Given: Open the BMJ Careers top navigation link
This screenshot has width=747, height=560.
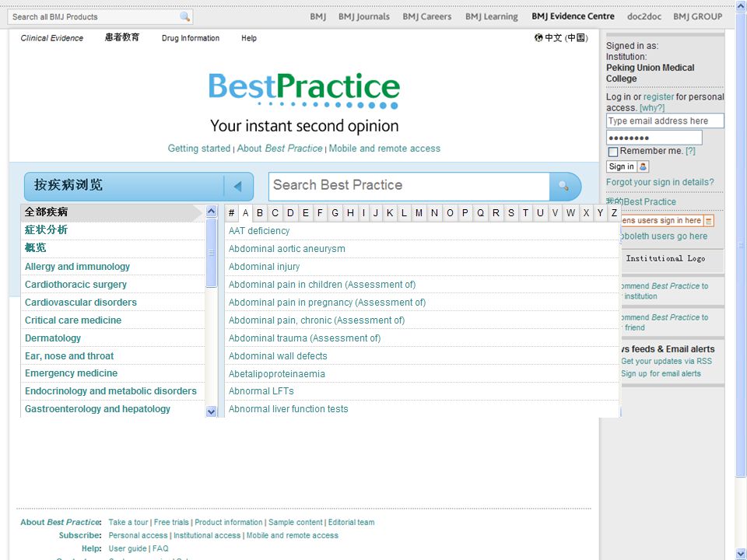Looking at the screenshot, I should coord(427,16).
